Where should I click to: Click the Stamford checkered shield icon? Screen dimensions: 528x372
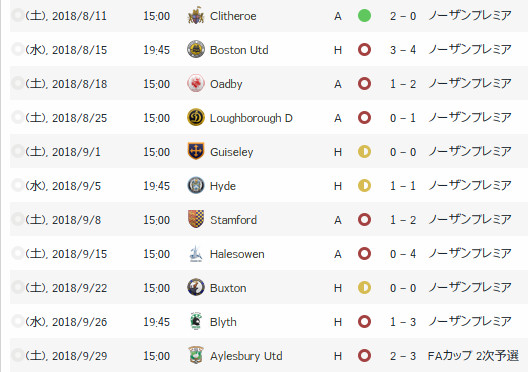(196, 219)
